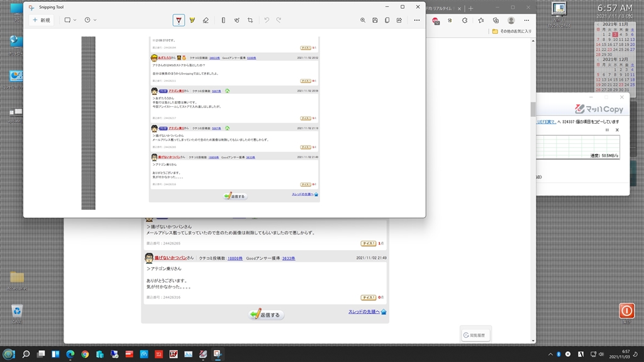Open the snipping mode dropdown
The width and height of the screenshot is (644, 362).
(x=70, y=20)
